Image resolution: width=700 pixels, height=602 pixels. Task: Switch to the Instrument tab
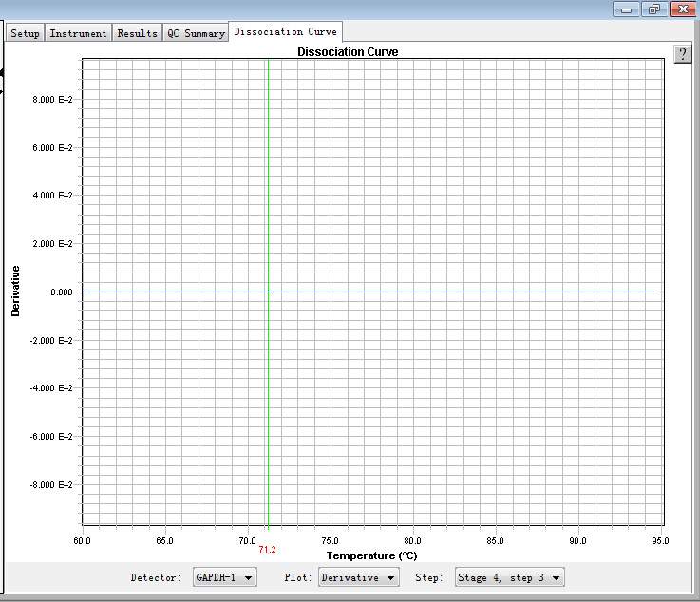coord(78,33)
